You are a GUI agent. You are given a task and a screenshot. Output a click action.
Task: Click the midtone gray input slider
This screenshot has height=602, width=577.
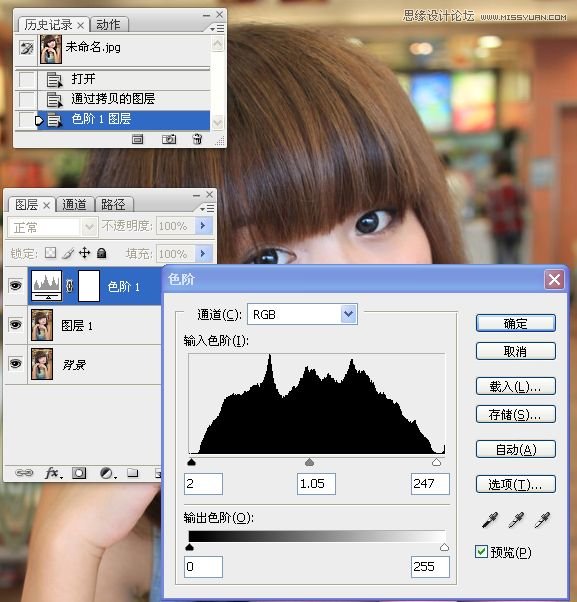click(309, 461)
